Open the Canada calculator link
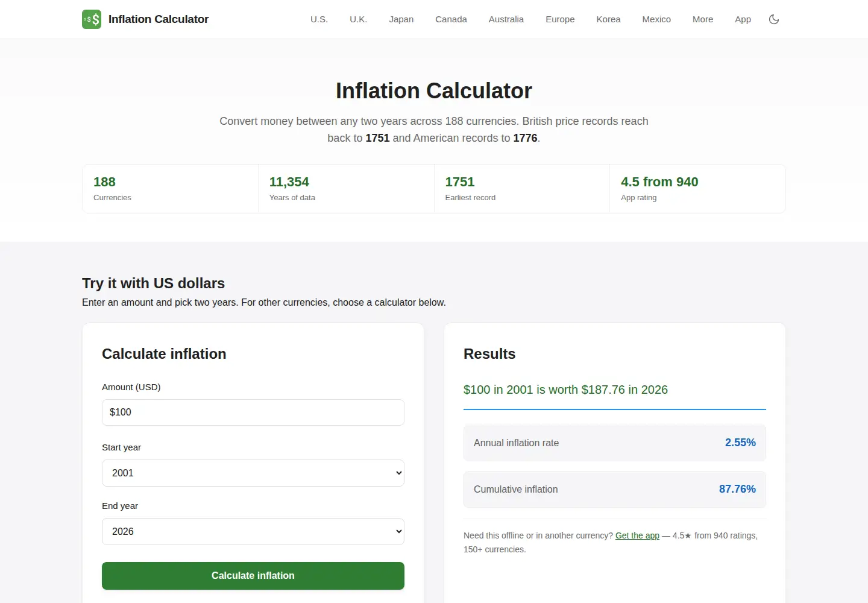The height and width of the screenshot is (603, 868). (x=451, y=19)
